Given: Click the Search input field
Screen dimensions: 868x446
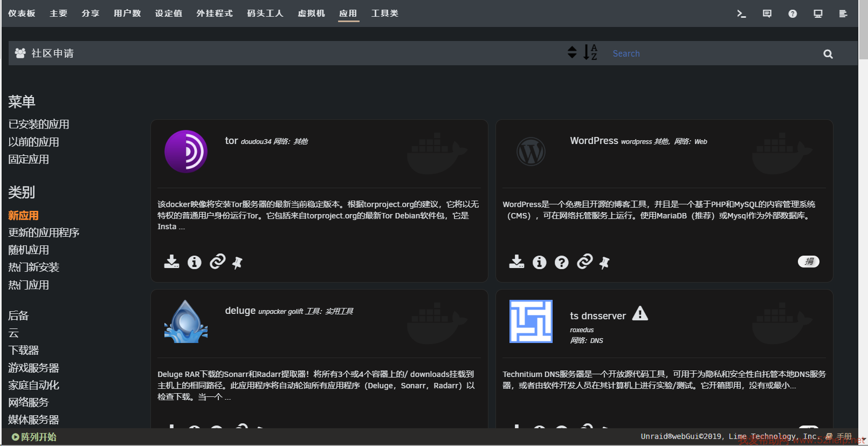Looking at the screenshot, I should tap(712, 54).
